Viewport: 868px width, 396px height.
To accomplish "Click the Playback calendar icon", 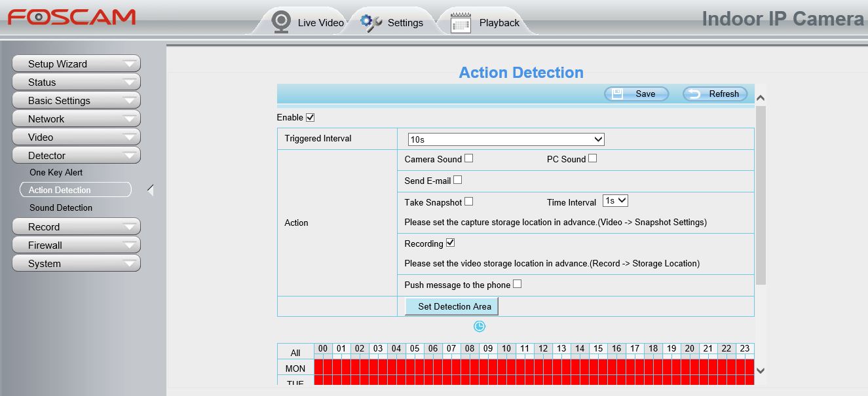I will (461, 22).
